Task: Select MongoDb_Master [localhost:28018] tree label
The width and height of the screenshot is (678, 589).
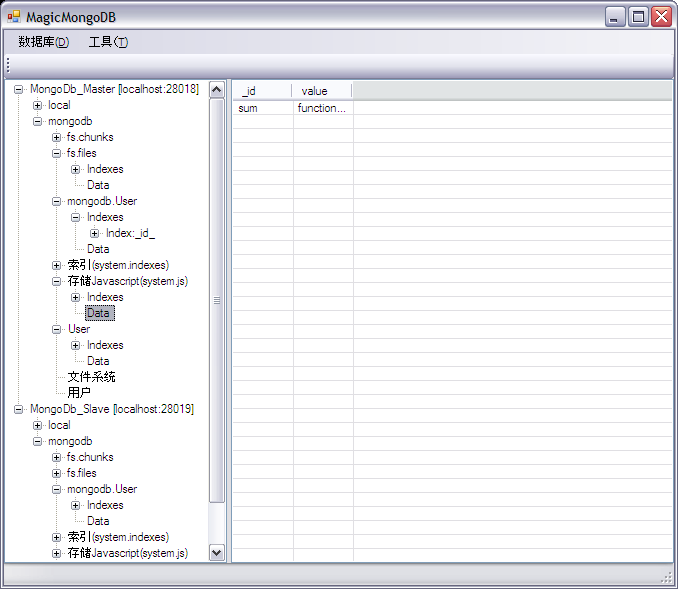Action: [x=114, y=89]
